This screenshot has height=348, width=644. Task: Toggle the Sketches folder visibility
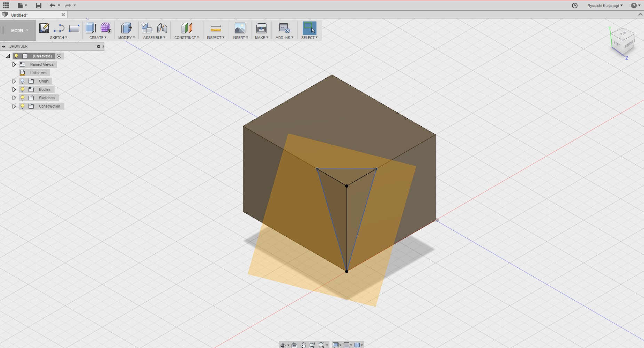(x=22, y=97)
